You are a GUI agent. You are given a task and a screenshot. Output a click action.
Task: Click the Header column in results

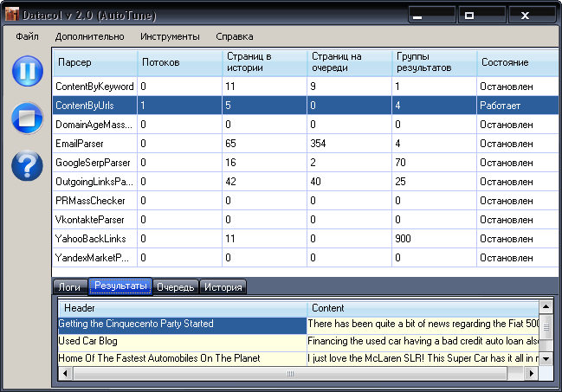tap(182, 307)
